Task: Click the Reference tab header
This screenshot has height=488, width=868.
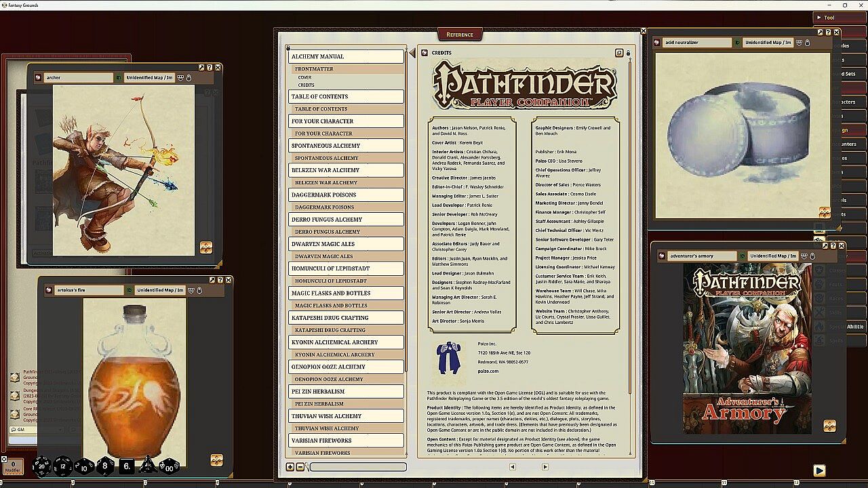Action: point(460,35)
